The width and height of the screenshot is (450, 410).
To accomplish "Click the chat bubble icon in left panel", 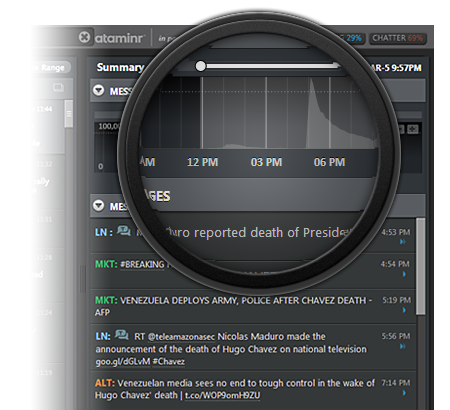I will [x=58, y=88].
